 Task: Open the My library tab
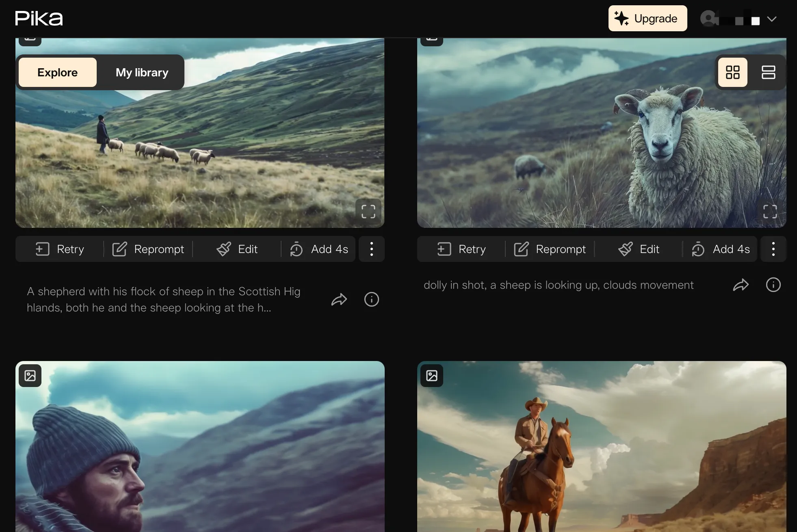[x=142, y=72]
